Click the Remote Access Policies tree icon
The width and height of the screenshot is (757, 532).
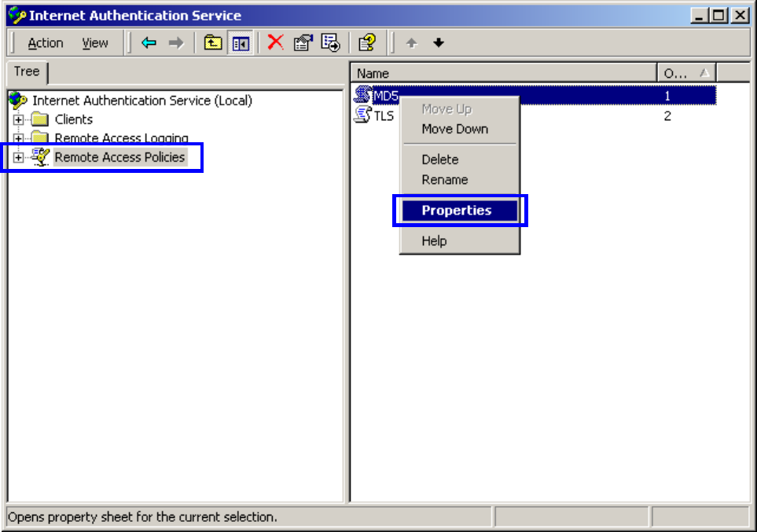[x=40, y=157]
